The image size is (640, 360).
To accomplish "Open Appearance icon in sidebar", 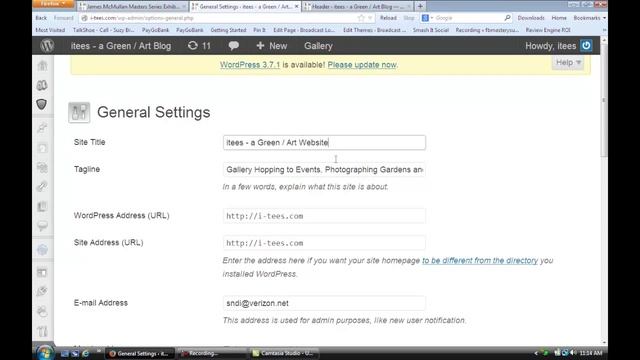I will pyautogui.click(x=42, y=272).
